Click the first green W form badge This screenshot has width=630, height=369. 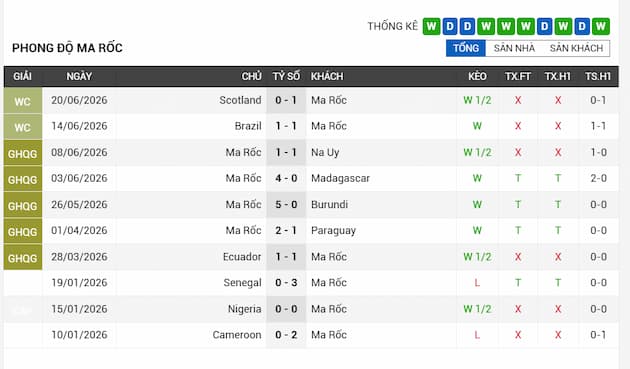[x=431, y=27]
